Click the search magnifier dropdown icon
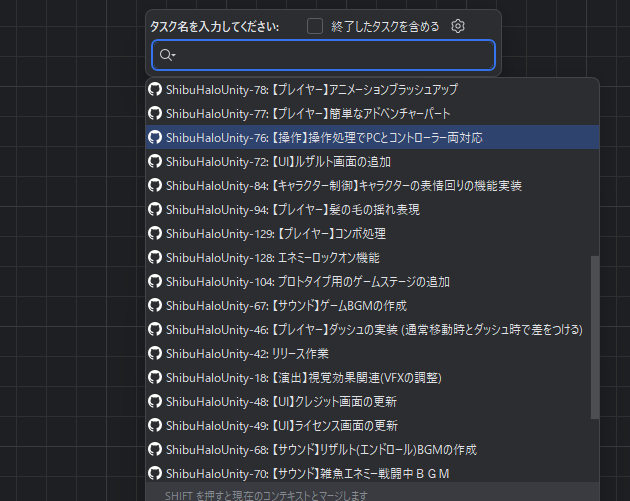Viewport: 630px width, 501px height. [x=167, y=55]
